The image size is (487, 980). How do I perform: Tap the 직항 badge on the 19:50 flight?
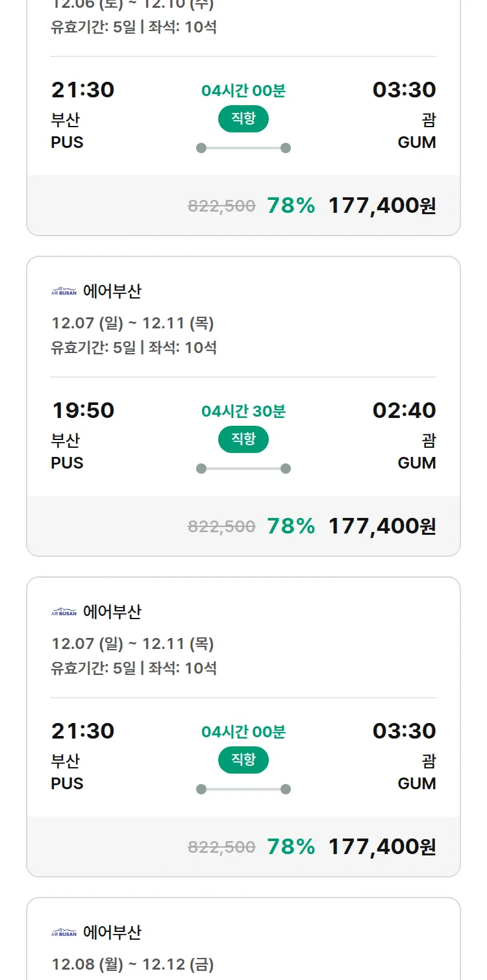pyautogui.click(x=243, y=439)
